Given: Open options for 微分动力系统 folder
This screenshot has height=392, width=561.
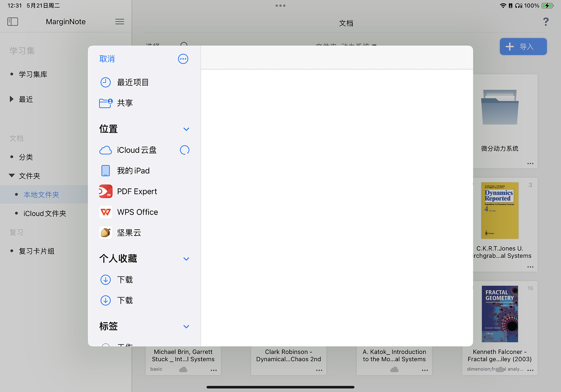Looking at the screenshot, I should coord(530,163).
